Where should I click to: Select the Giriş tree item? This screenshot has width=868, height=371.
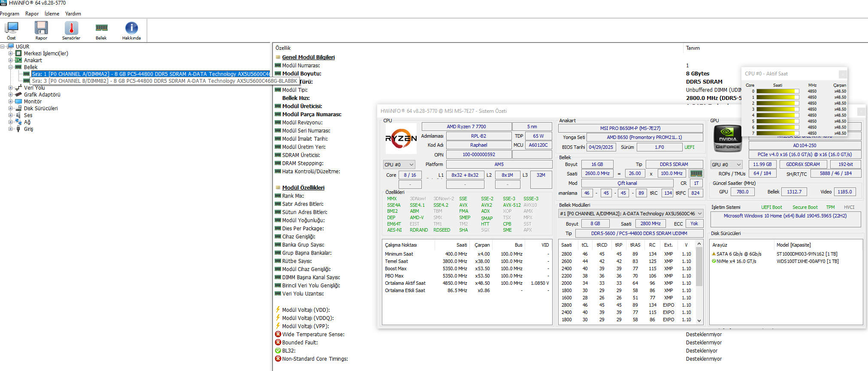click(28, 129)
